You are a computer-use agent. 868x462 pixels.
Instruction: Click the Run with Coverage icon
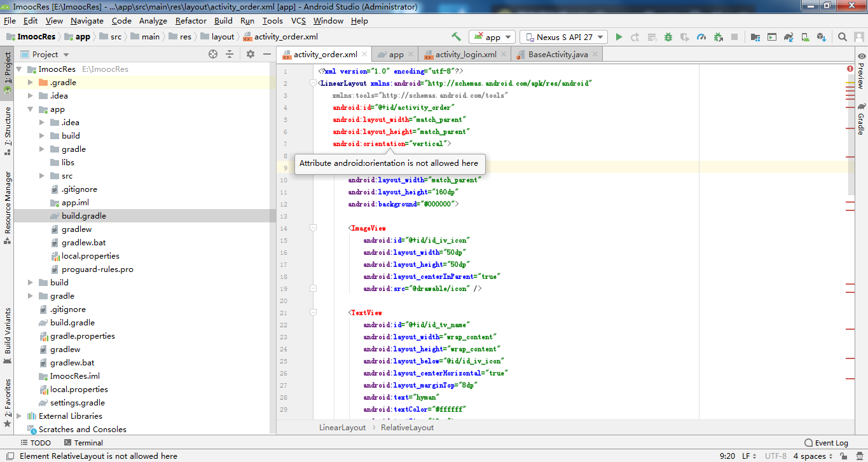685,37
